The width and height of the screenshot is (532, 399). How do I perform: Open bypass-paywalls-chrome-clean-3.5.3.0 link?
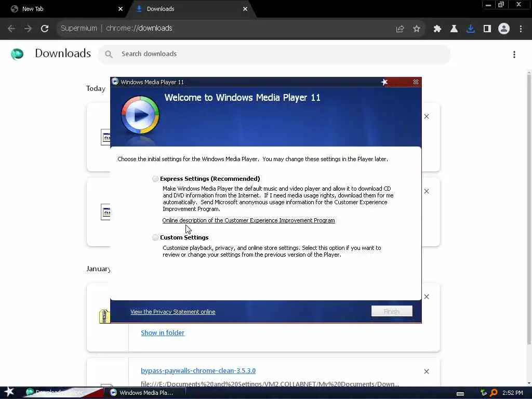coord(198,371)
